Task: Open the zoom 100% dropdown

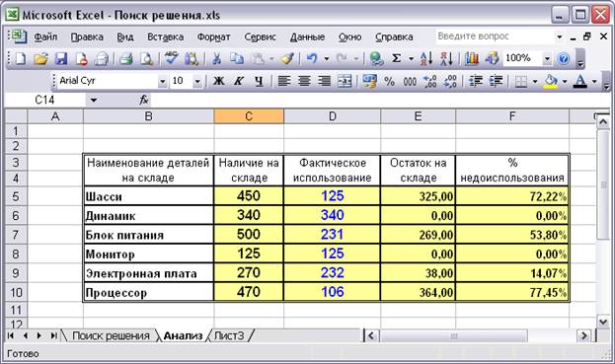Action: click(x=547, y=59)
